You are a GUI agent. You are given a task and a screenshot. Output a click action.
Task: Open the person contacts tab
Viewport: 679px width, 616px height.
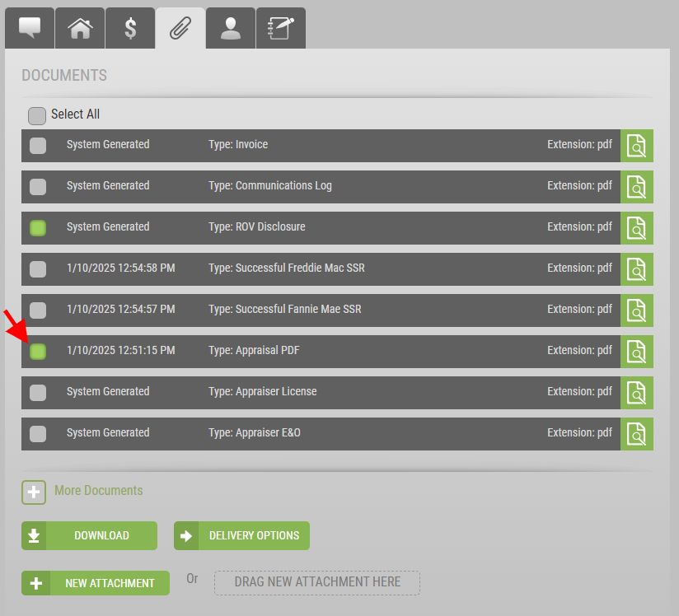click(231, 28)
